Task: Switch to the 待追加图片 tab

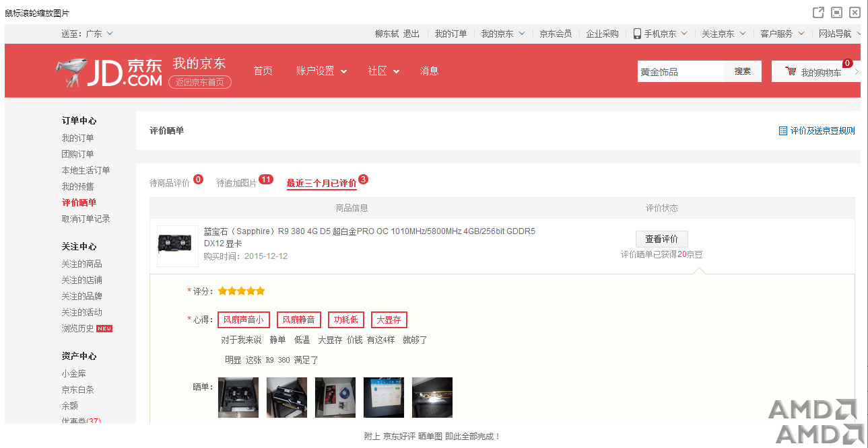Action: click(237, 183)
